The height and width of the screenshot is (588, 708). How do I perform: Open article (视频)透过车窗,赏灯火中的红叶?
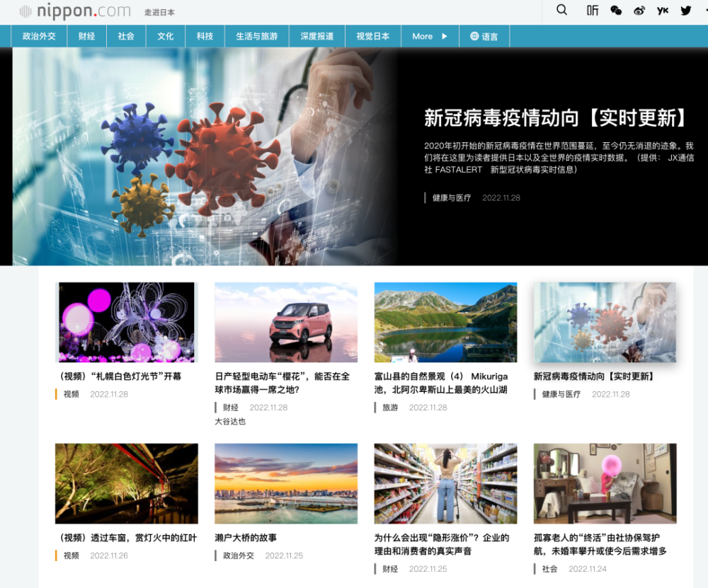point(127,538)
